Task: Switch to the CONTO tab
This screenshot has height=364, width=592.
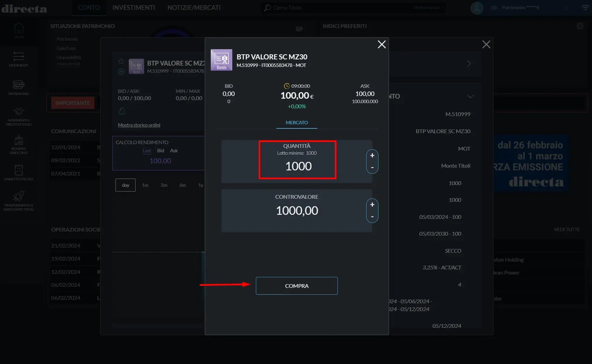Action: [89, 8]
